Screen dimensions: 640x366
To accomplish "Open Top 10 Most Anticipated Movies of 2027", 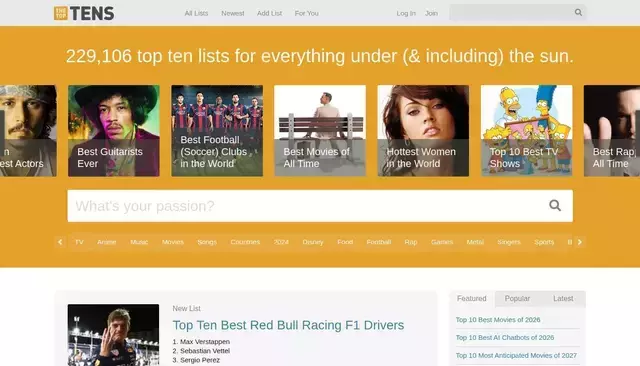I will (x=516, y=356).
